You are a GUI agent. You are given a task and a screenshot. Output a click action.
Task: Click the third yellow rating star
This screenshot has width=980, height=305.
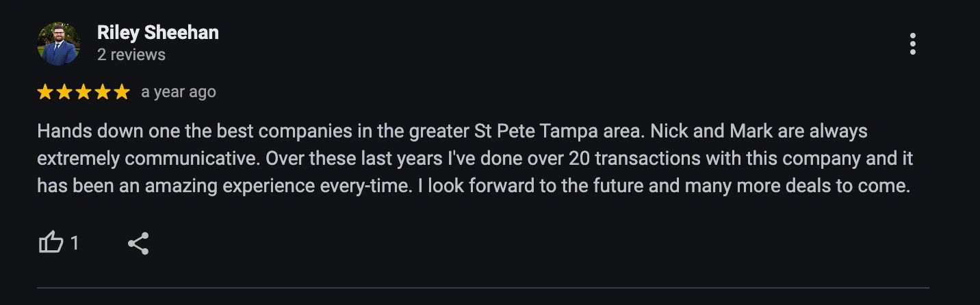coord(83,92)
